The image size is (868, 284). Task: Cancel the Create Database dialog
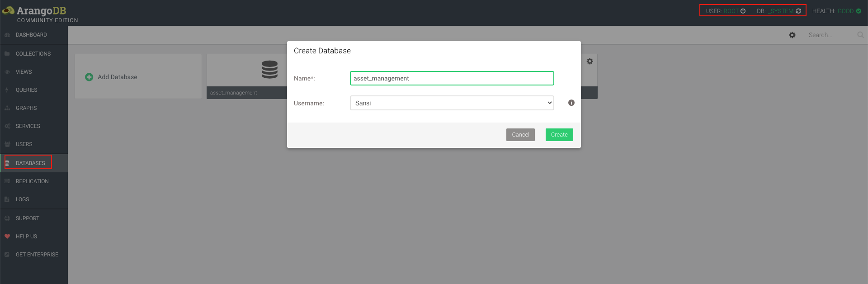(x=520, y=135)
